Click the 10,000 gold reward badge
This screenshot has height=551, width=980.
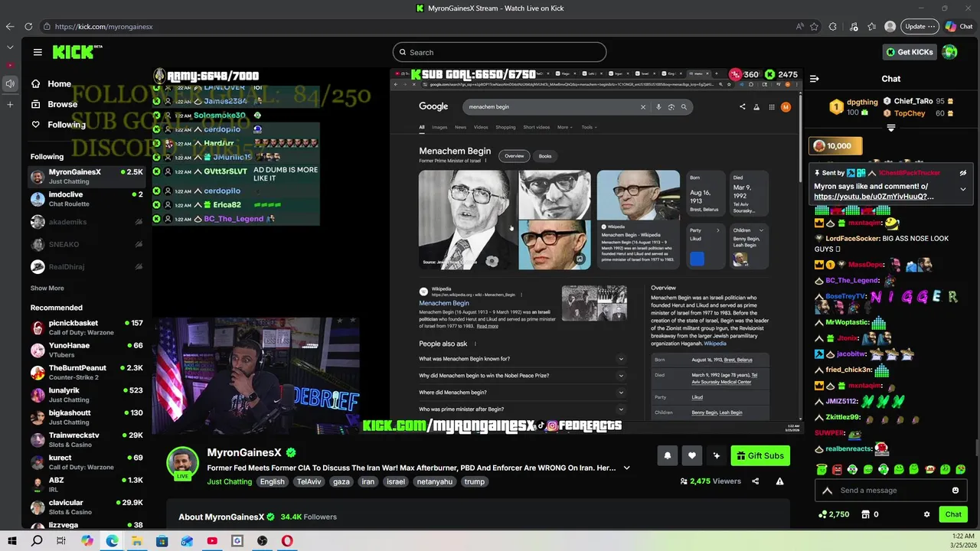835,146
